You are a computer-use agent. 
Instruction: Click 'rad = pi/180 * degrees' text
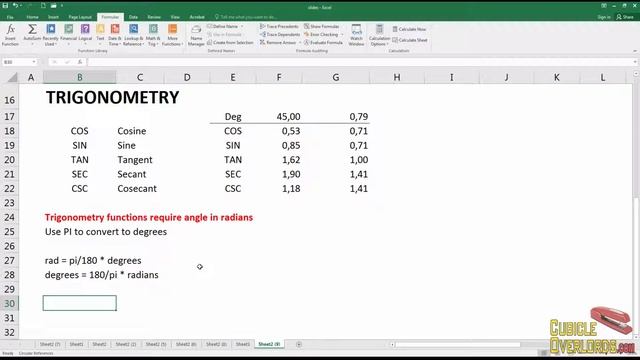[x=93, y=260]
